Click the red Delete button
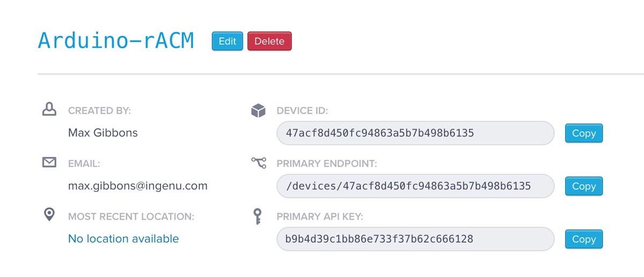This screenshot has width=644, height=277. (x=269, y=41)
